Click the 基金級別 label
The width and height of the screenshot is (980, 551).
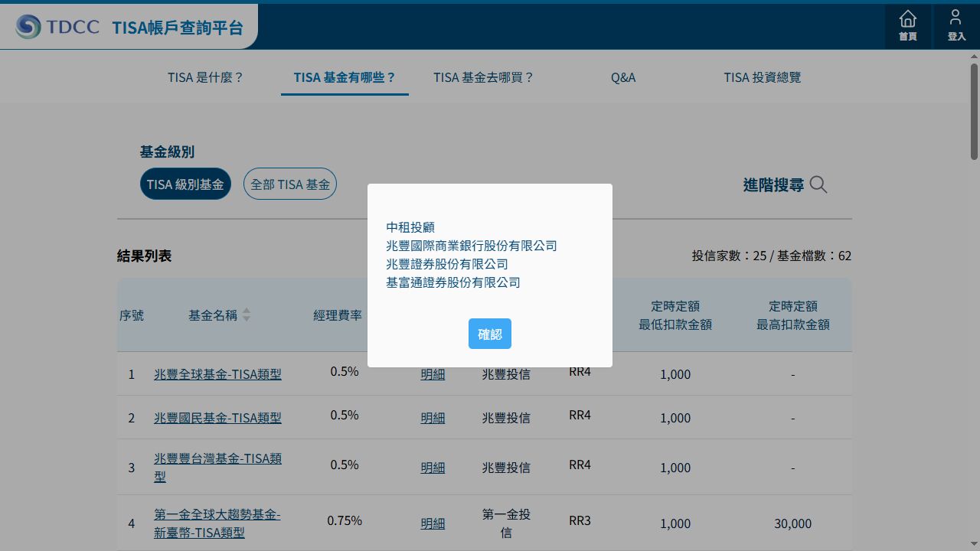point(167,152)
